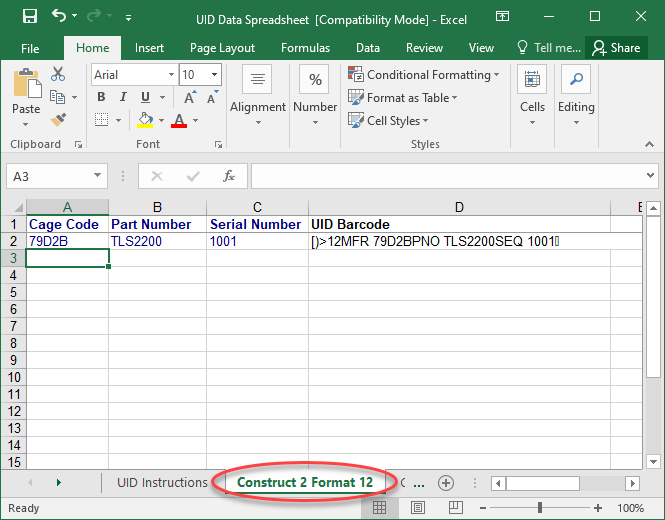Switch to the UID Instructions sheet tab
665x520 pixels.
pyautogui.click(x=162, y=483)
